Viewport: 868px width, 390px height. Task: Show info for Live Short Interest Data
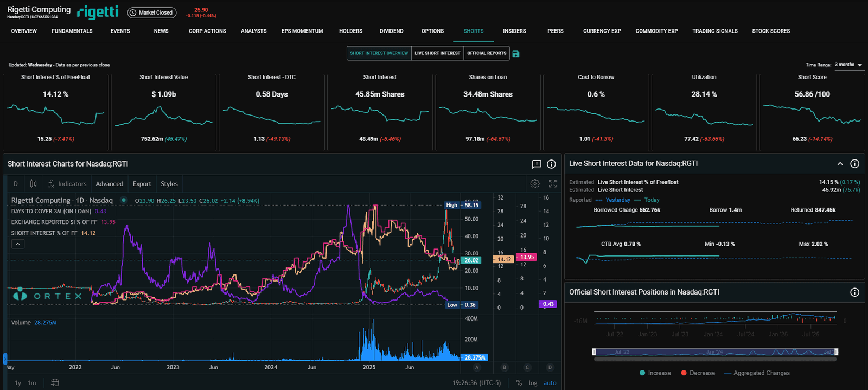tap(854, 164)
